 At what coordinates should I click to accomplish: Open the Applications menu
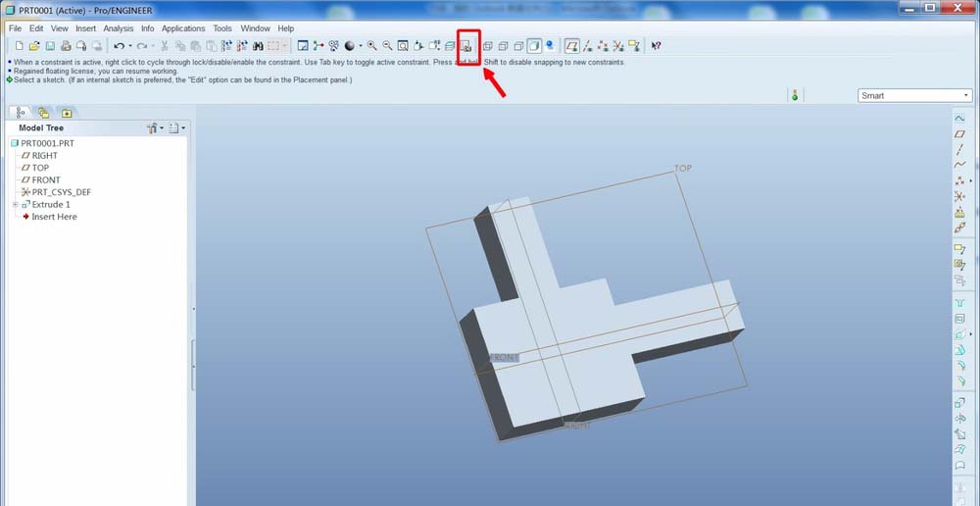[183, 28]
